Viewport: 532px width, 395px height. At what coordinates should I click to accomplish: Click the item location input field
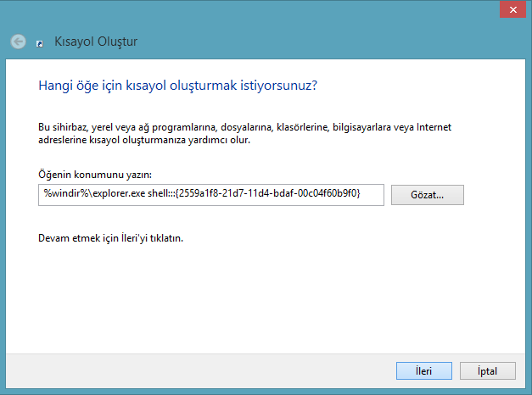pos(211,195)
